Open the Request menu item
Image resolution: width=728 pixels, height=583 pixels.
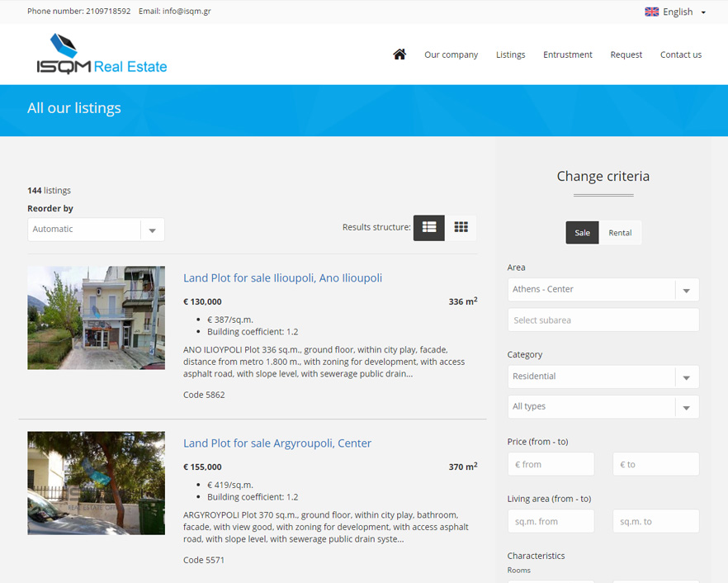pos(626,55)
